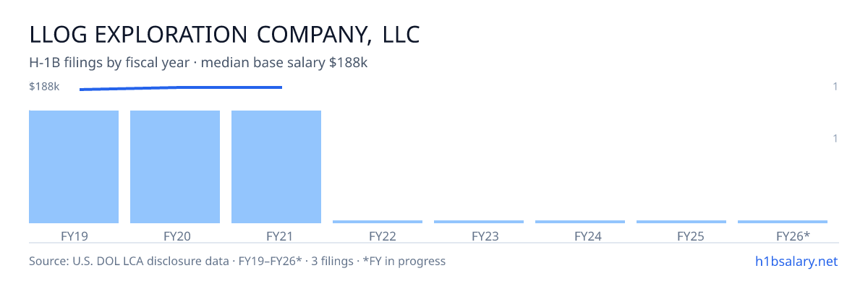Image resolution: width=868 pixels, height=289 pixels.
Task: Open the h1bsalary.net link
Action: [x=796, y=261]
